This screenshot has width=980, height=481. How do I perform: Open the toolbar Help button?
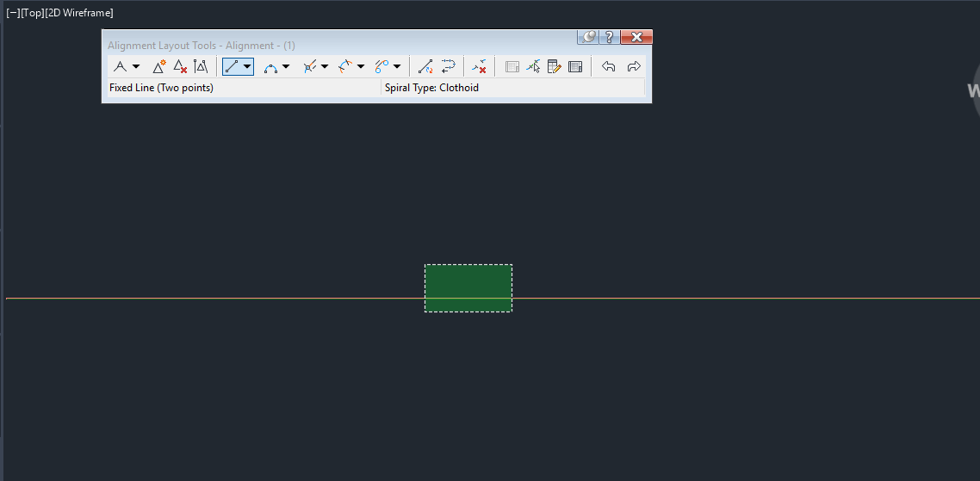610,37
